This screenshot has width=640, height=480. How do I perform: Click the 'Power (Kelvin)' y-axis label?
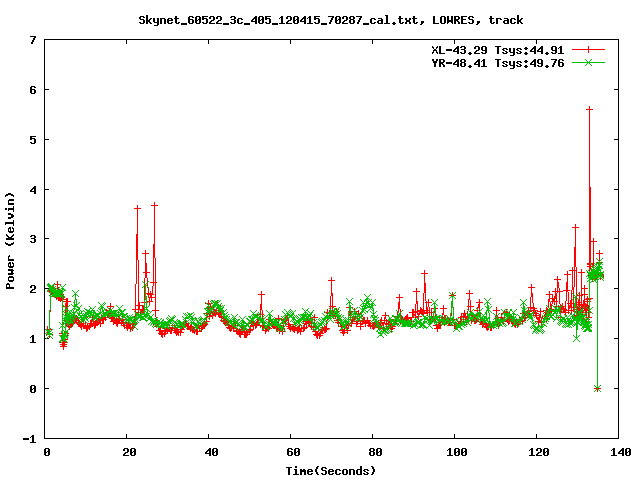coord(10,241)
